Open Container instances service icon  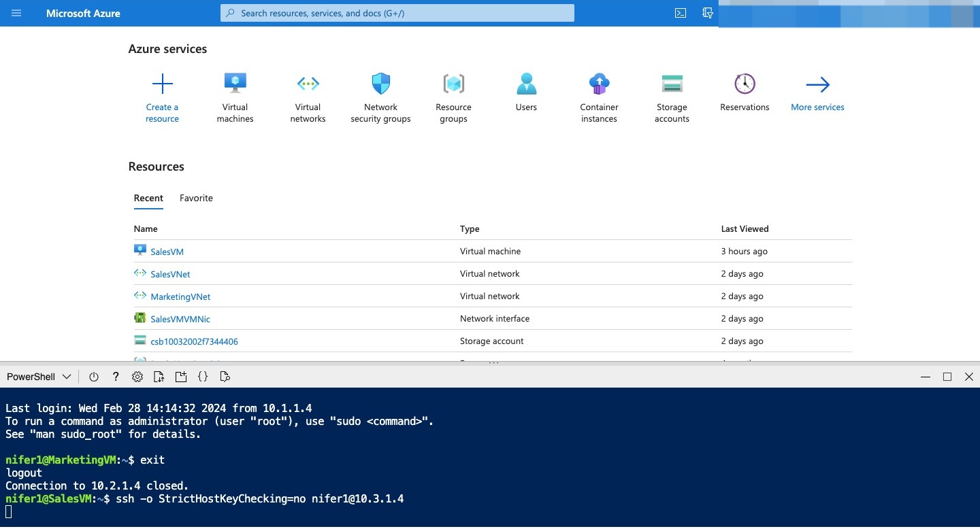click(x=599, y=84)
